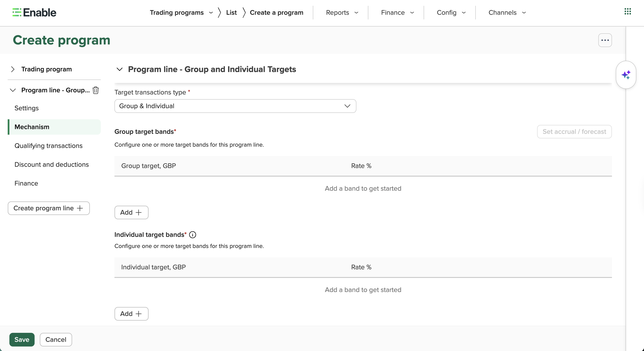Click the Enable logo
644x351 pixels.
[34, 13]
